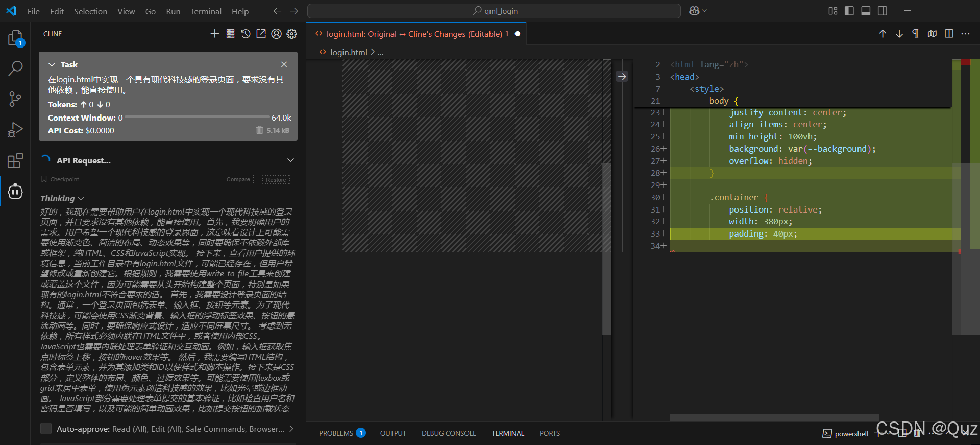Open editor more actions ellipsis

tap(965, 34)
